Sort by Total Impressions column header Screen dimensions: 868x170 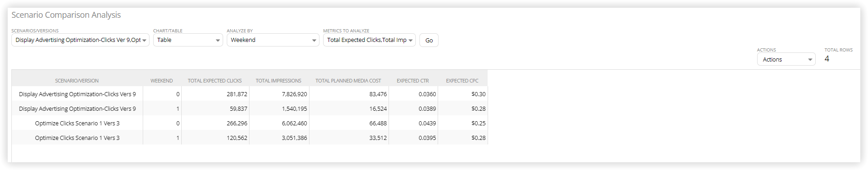[x=279, y=81]
